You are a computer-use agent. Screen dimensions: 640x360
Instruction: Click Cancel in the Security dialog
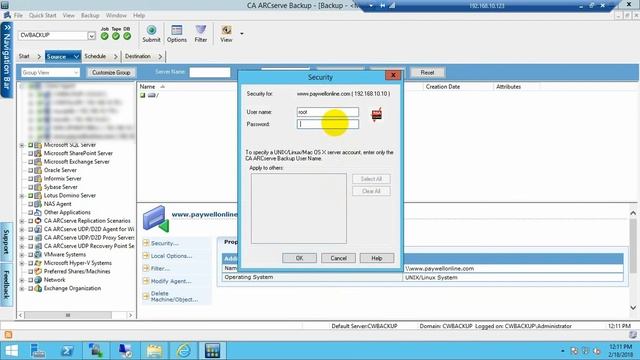pyautogui.click(x=338, y=258)
